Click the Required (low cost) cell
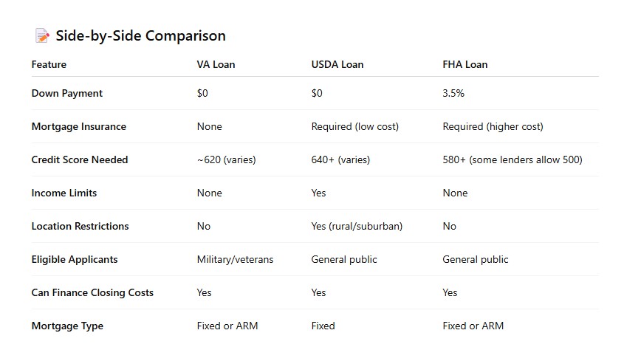This screenshot has height=364, width=624. (x=354, y=126)
